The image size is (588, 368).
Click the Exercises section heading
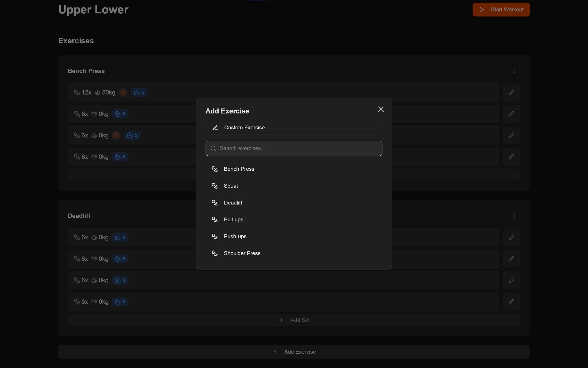pyautogui.click(x=76, y=41)
